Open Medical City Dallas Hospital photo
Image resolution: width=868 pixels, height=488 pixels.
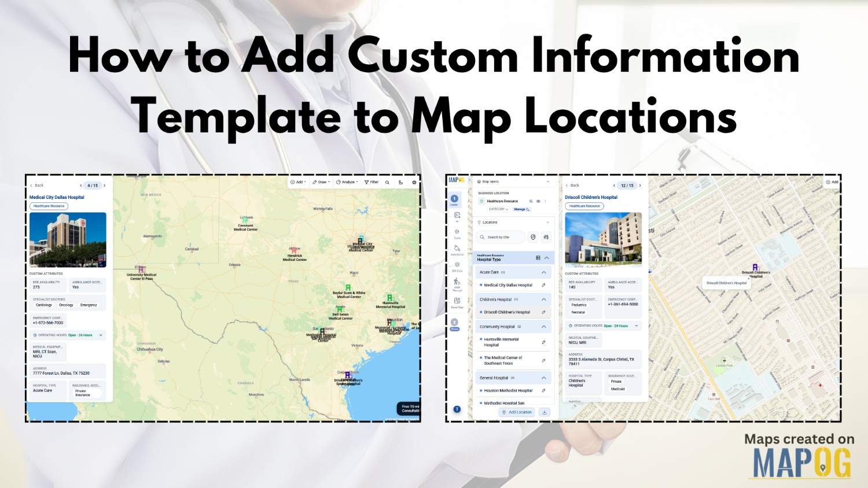pos(68,240)
